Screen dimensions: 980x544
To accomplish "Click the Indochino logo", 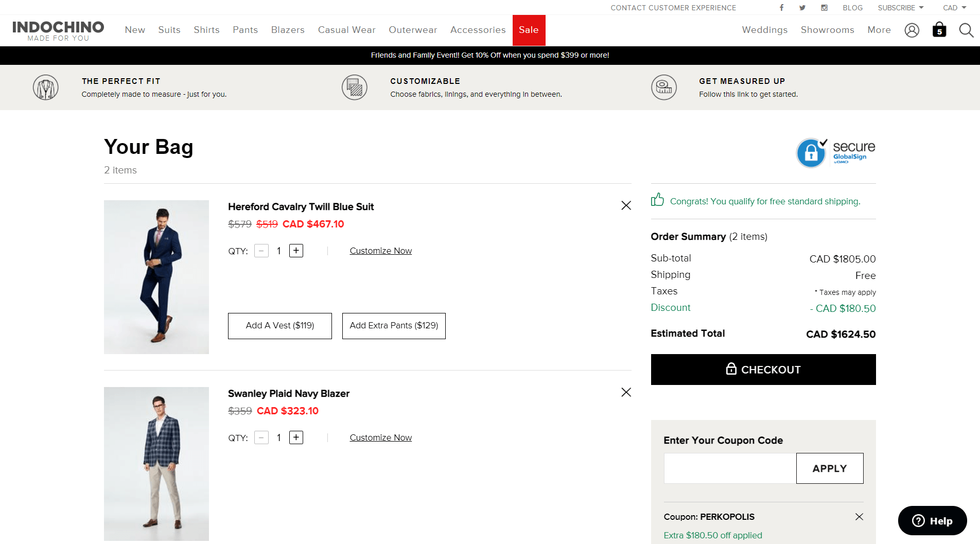I will (58, 30).
